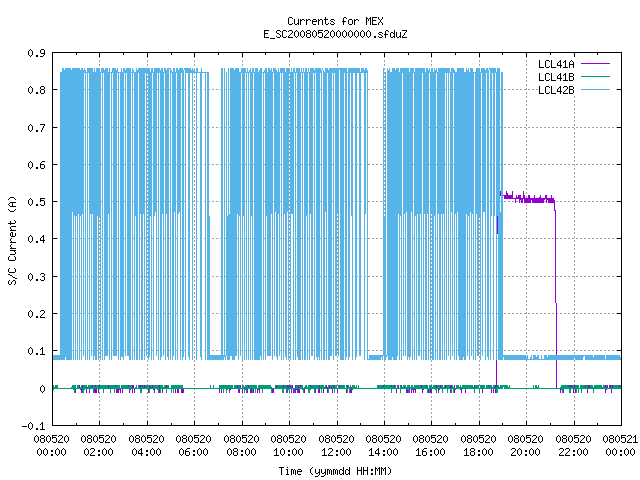
Task: Click the y-axis tick value "0.9"
Action: pyautogui.click(x=36, y=53)
